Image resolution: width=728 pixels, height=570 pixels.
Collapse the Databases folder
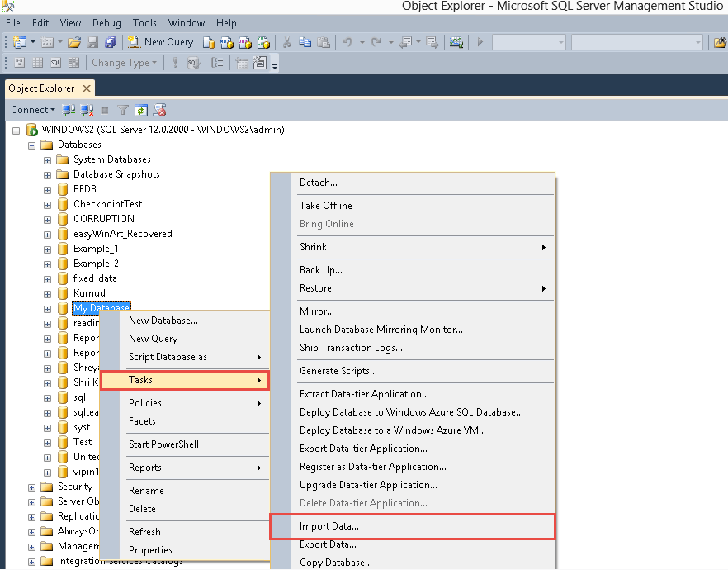pos(31,145)
